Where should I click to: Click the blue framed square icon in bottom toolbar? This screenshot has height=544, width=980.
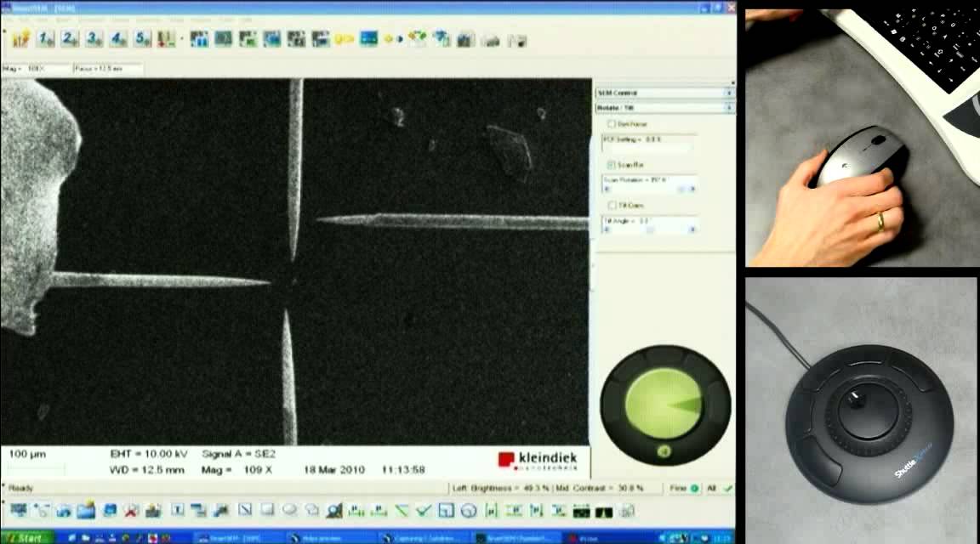click(x=446, y=511)
